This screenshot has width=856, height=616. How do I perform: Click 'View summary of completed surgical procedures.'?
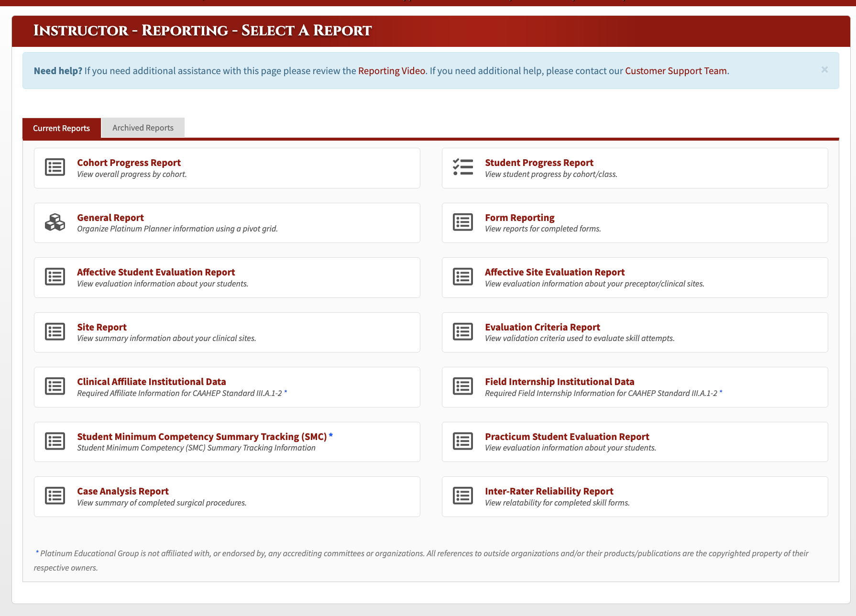click(x=162, y=503)
